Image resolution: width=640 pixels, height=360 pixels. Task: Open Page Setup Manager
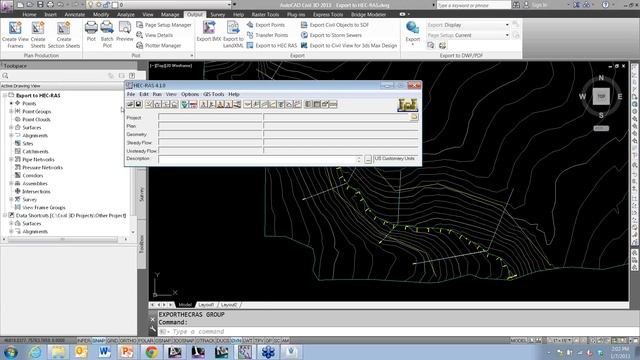(x=164, y=25)
